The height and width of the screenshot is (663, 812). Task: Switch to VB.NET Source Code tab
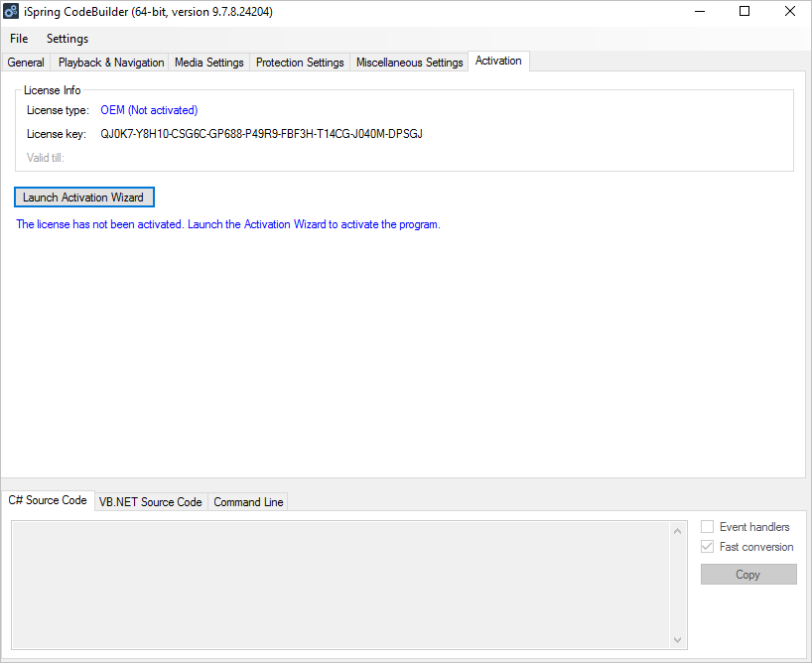click(x=151, y=502)
